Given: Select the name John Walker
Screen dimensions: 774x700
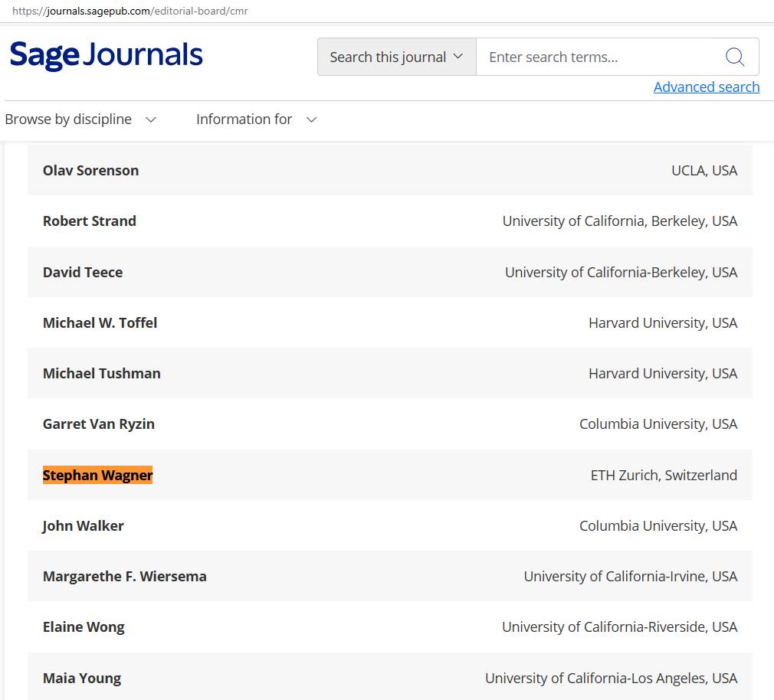Looking at the screenshot, I should coord(83,526).
